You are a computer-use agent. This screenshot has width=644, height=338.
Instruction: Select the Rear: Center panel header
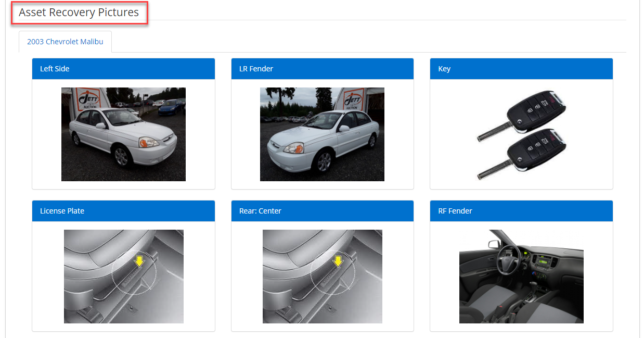tap(323, 211)
